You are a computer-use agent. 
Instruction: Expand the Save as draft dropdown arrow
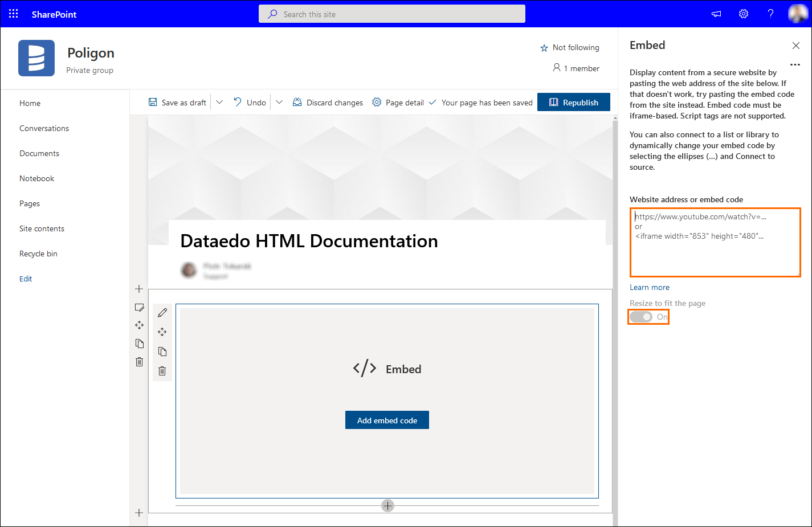click(x=219, y=103)
